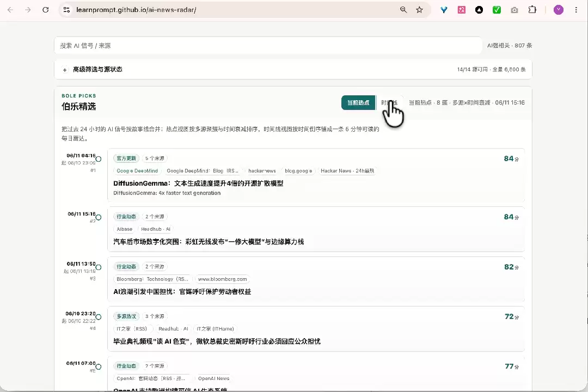Open 汽车后市场数字化突围 彩虹无线 headline
The image size is (588, 392).
(209, 242)
